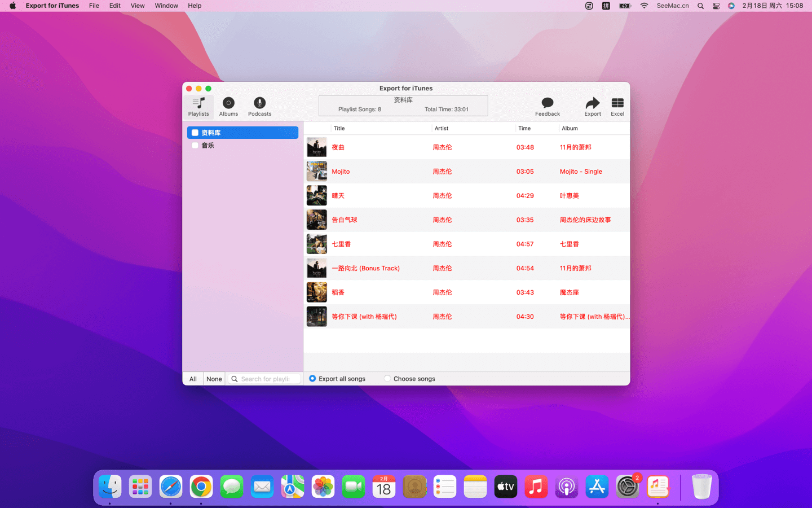The width and height of the screenshot is (812, 508).
Task: Open the Music app in the Dock
Action: 536,487
